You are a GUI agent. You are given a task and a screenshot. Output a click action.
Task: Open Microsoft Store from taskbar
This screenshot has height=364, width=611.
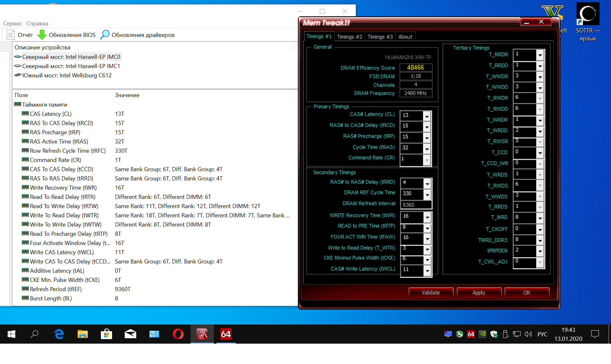pyautogui.click(x=106, y=334)
